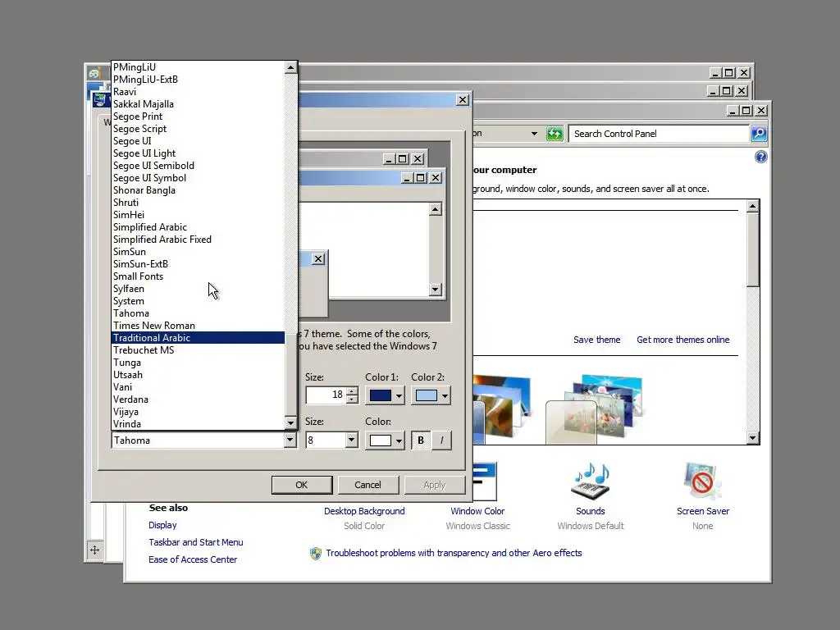Select Segoe UI Light in font list
The height and width of the screenshot is (630, 840).
(x=199, y=153)
